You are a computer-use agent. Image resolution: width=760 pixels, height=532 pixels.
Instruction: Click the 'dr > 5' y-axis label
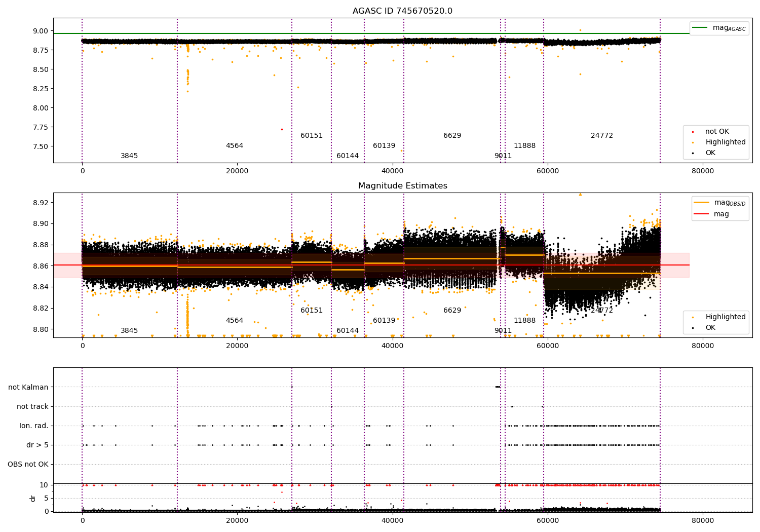(x=37, y=445)
